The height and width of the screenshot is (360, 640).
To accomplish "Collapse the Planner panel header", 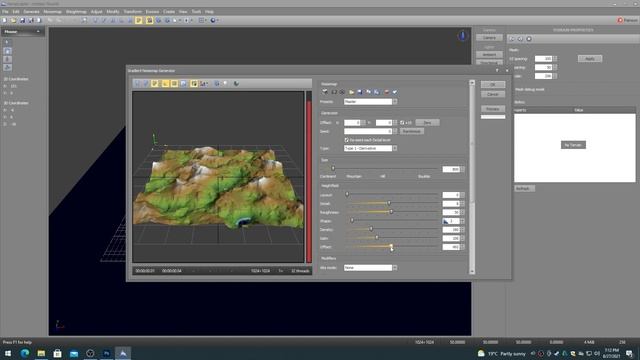I will (x=38, y=31).
